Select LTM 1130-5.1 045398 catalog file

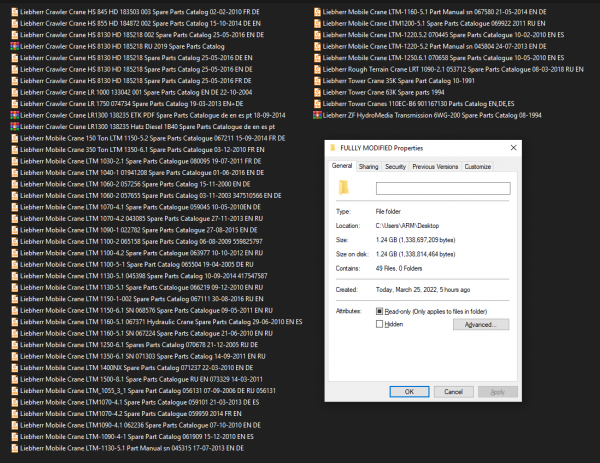point(140,276)
